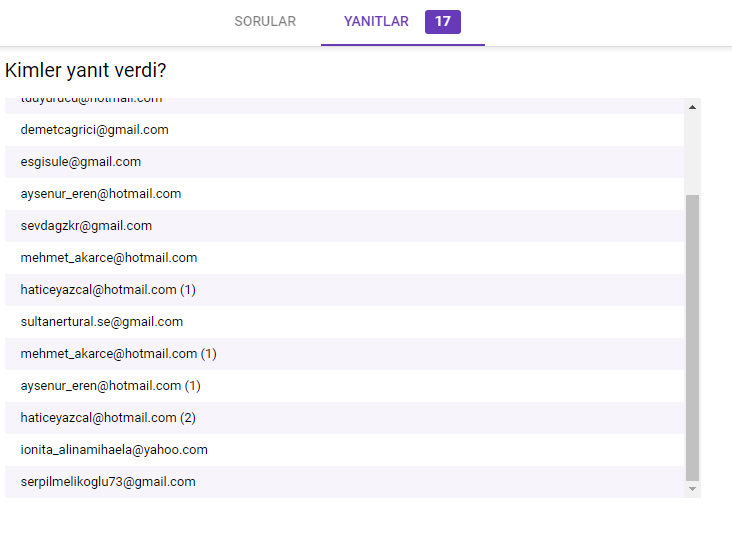Screen dimensions: 732x556
Task: Choose aysenur_eren@hotmail.com (1) entry
Action: click(x=111, y=386)
